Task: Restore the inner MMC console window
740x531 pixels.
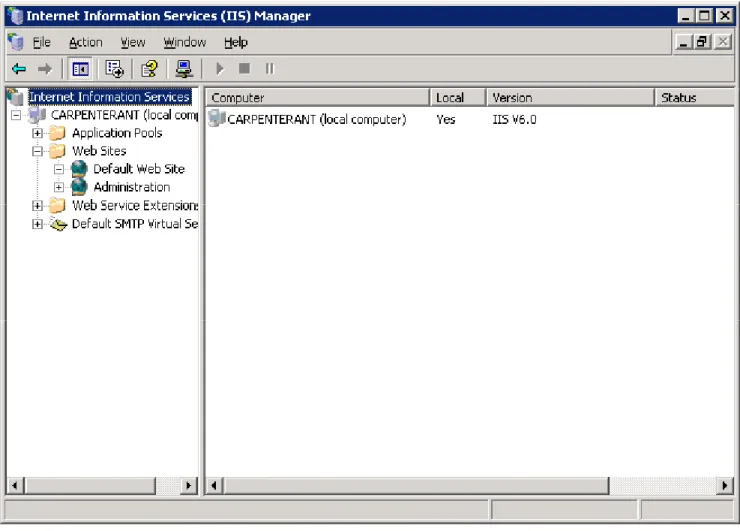Action: (703, 42)
